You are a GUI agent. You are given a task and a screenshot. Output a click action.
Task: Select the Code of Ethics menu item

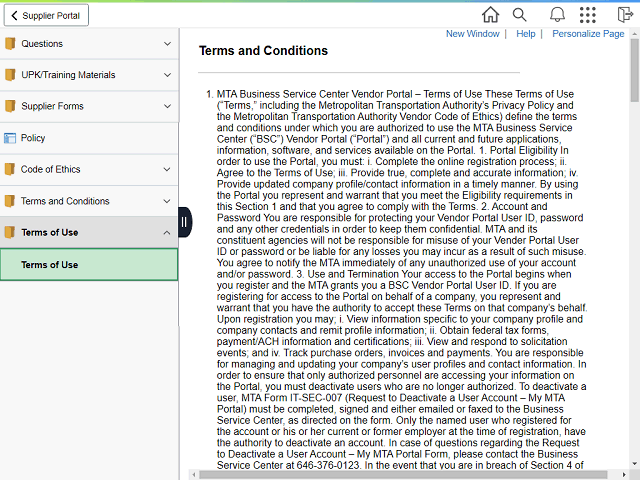click(x=89, y=169)
